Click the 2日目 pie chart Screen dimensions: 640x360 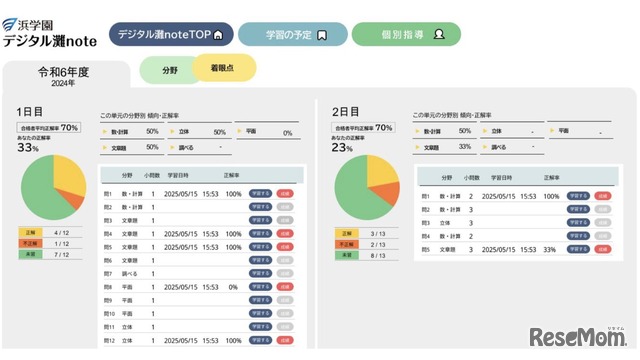pos(367,187)
